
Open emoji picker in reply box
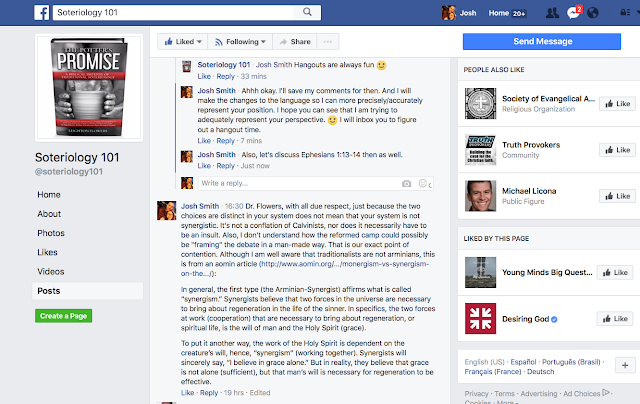(x=423, y=183)
